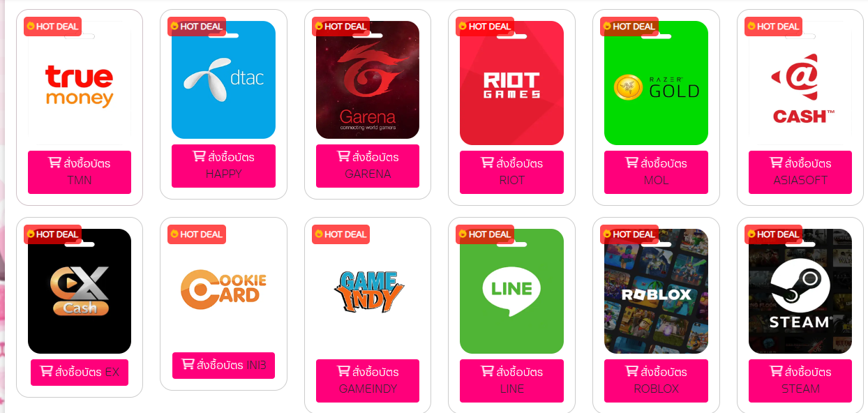Viewport: 868px width, 413px height.
Task: Open the EX Cash card image
Action: tap(80, 291)
